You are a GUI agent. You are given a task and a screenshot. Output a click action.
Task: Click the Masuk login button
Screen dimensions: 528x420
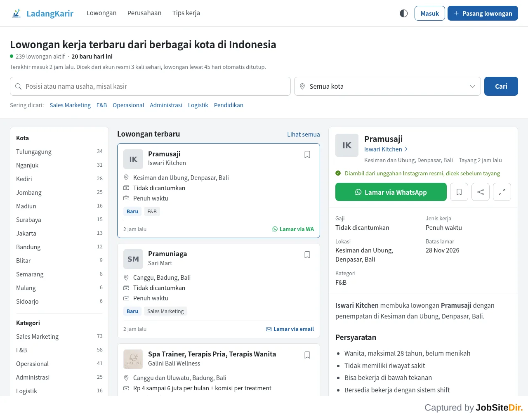tap(430, 13)
